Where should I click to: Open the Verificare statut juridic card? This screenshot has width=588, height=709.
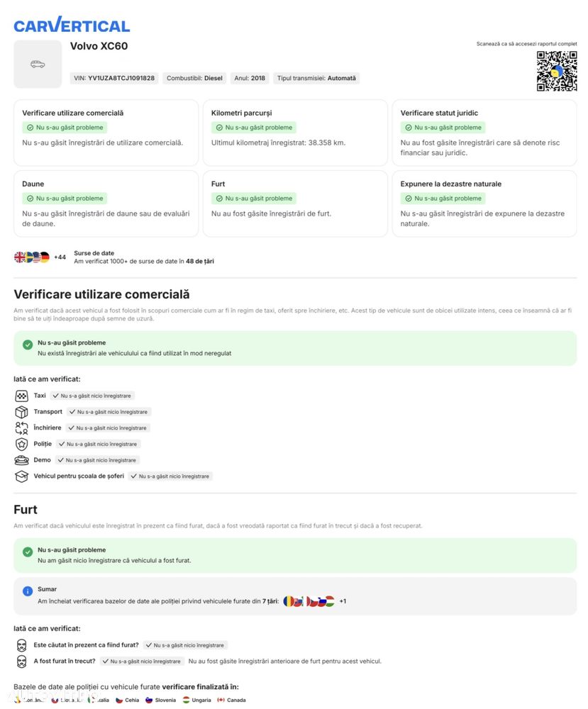click(484, 133)
